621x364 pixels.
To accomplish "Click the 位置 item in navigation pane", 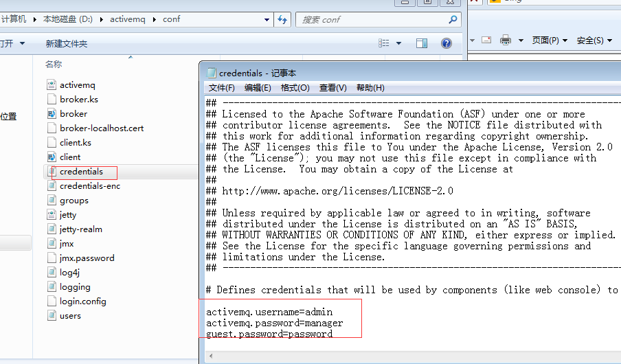I will [8, 117].
